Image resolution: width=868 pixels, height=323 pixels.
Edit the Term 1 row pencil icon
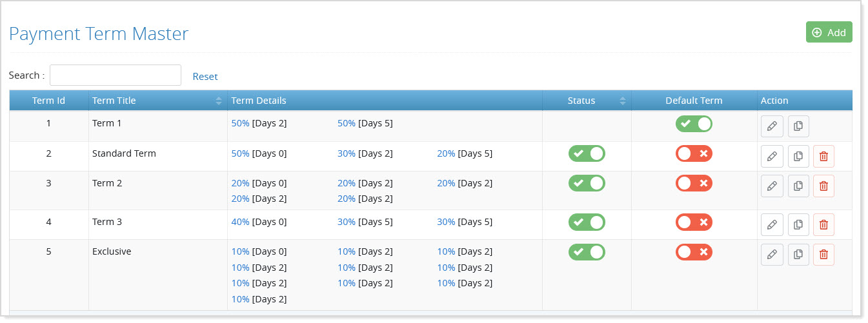772,126
